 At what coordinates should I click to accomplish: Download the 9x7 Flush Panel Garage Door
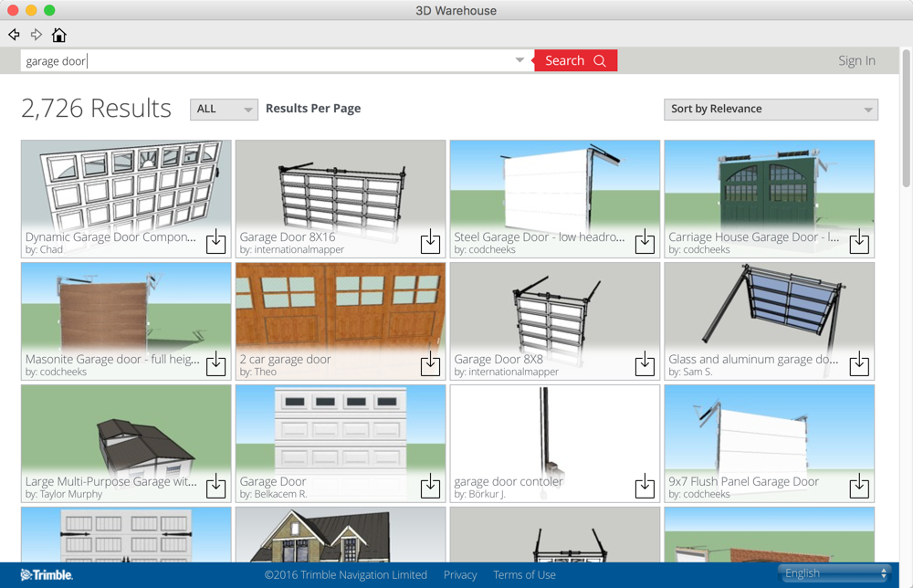click(x=859, y=486)
